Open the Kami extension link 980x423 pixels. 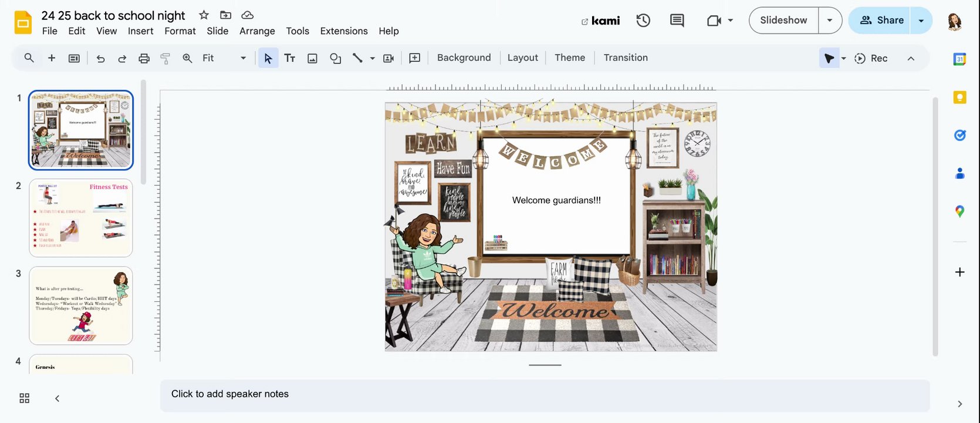[601, 21]
